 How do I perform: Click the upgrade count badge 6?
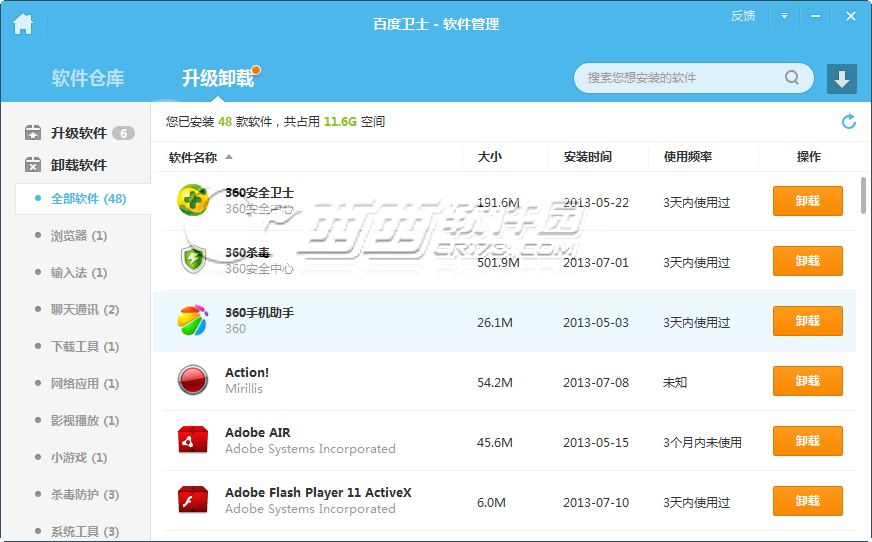point(123,133)
